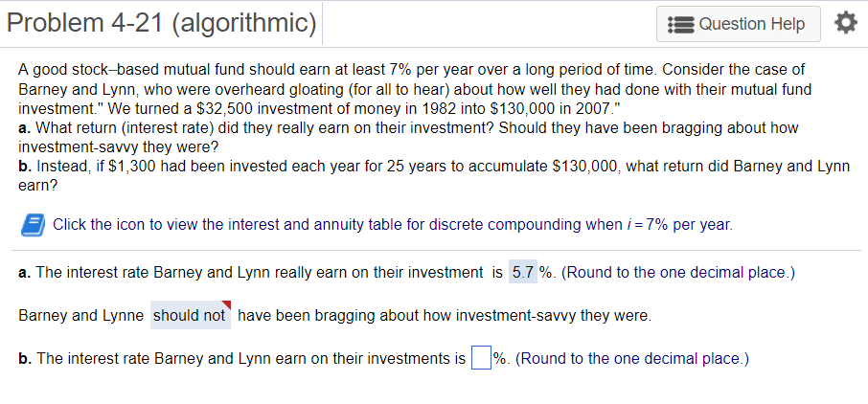Viewport: 868px width, 404px height.
Task: Click the "Problem 4-21 (algorithmic)" heading
Action: [161, 22]
